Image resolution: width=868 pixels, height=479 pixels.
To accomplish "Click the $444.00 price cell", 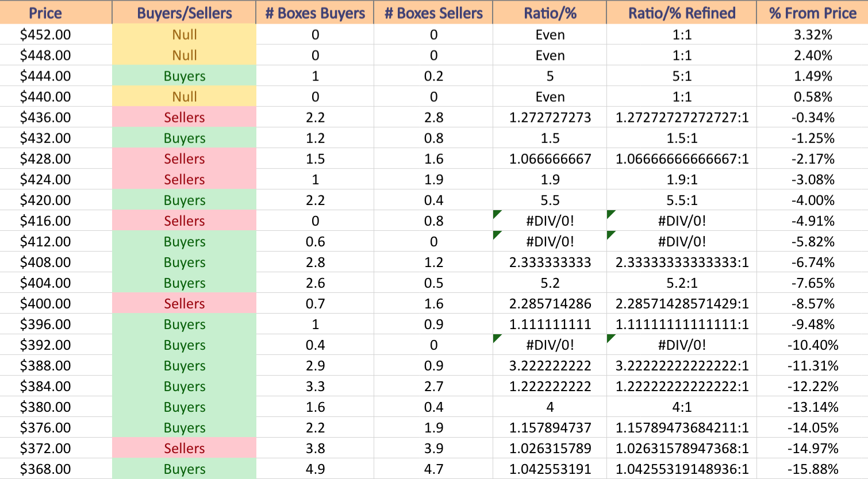I will (x=56, y=76).
